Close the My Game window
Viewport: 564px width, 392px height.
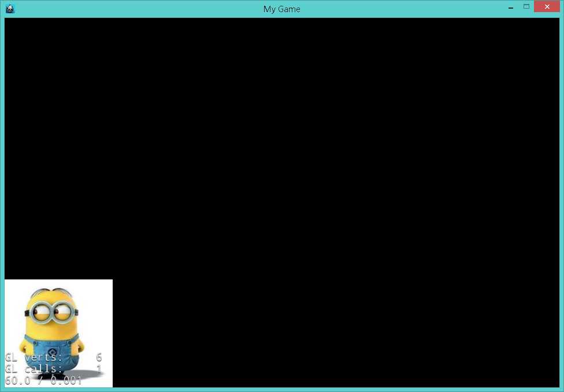pos(547,6)
